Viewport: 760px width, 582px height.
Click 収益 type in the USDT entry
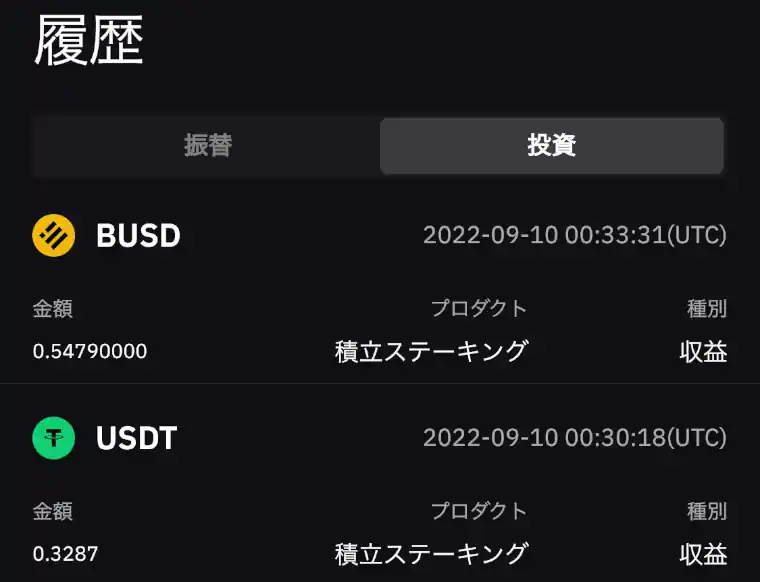click(x=703, y=554)
